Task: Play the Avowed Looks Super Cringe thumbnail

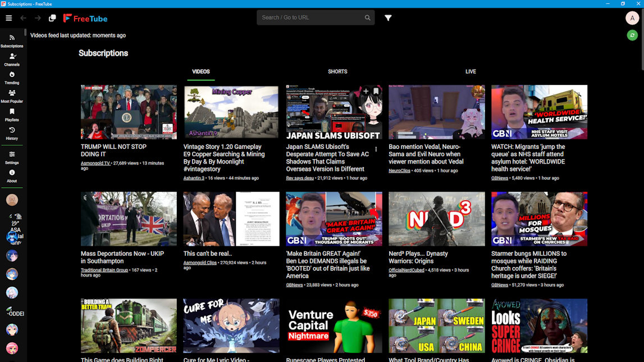Action: point(539,326)
